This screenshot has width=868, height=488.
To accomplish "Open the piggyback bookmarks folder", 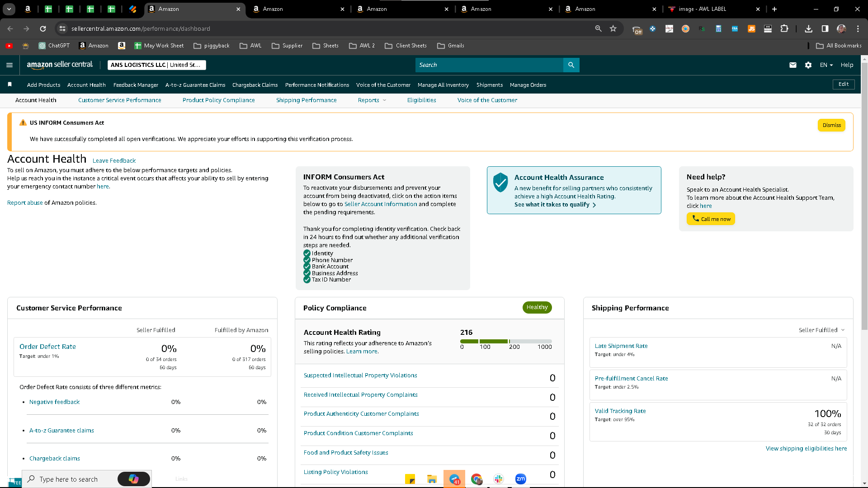I will 212,46.
